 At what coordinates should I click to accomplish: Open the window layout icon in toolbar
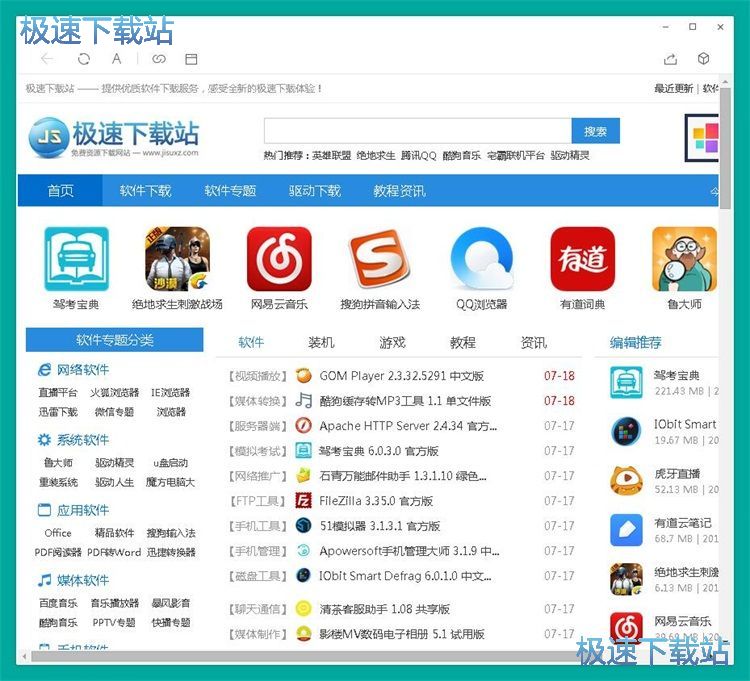191,59
